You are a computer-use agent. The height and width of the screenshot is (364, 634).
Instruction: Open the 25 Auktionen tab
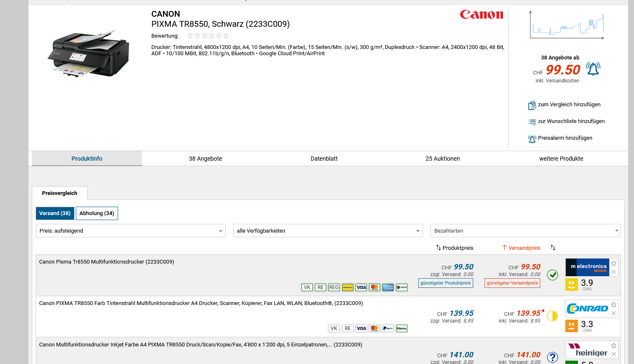coord(443,159)
